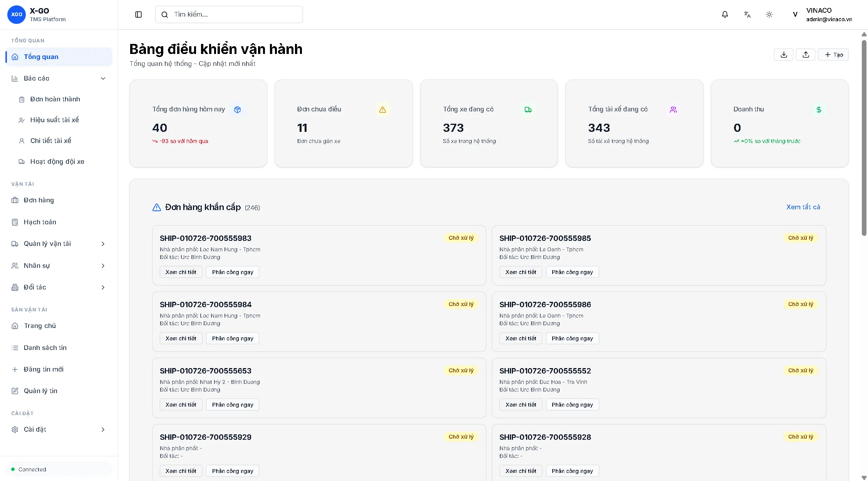Click the dollar icon on revenue card

click(x=819, y=110)
